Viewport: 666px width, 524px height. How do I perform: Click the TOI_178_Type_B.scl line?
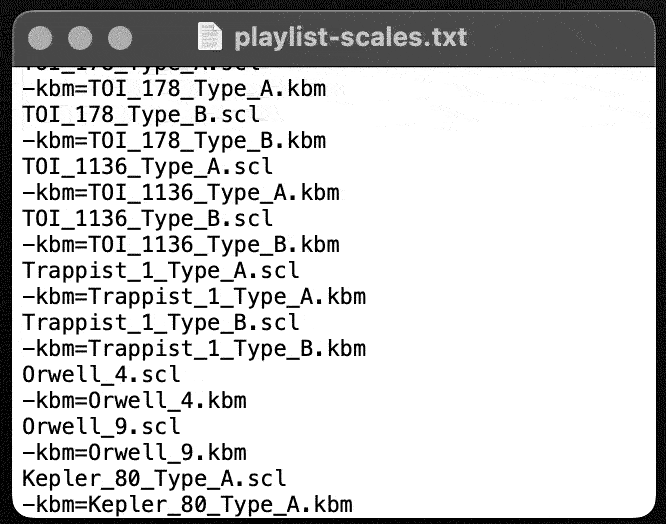141,115
